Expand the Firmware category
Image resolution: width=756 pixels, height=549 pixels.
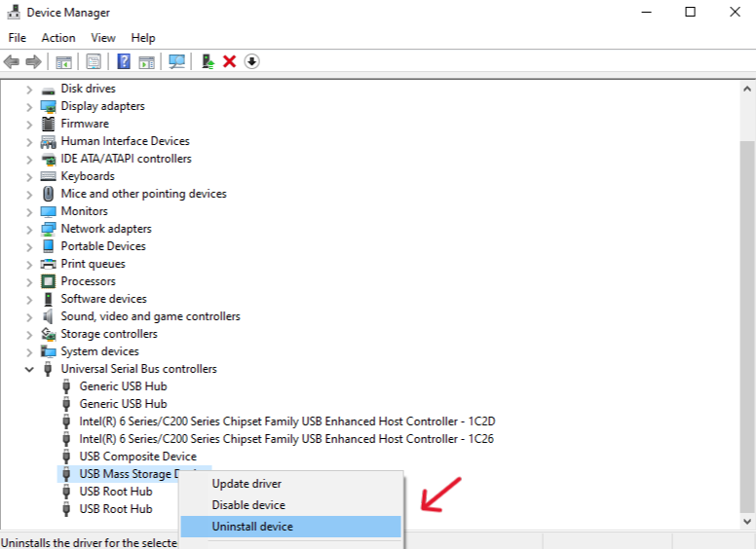coord(29,125)
